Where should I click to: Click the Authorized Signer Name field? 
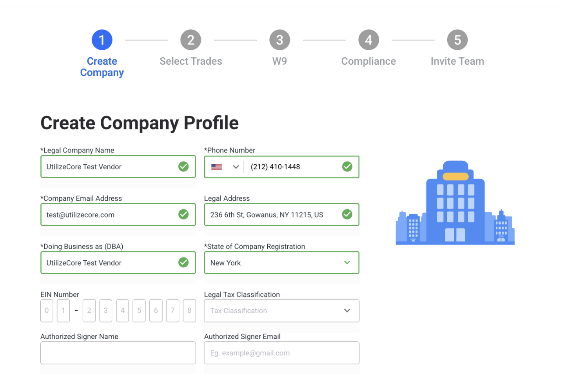coord(118,352)
